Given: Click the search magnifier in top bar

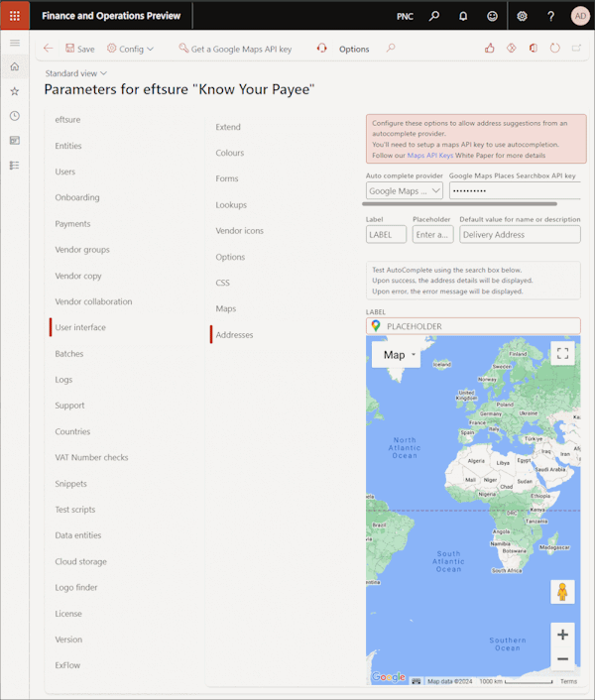Looking at the screenshot, I should tap(434, 16).
